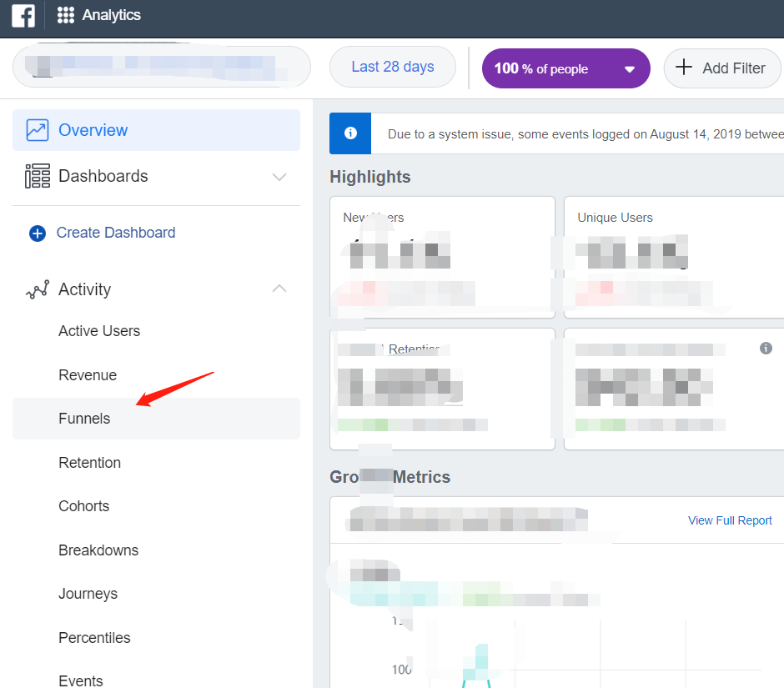Click the Facebook logo icon

[23, 15]
